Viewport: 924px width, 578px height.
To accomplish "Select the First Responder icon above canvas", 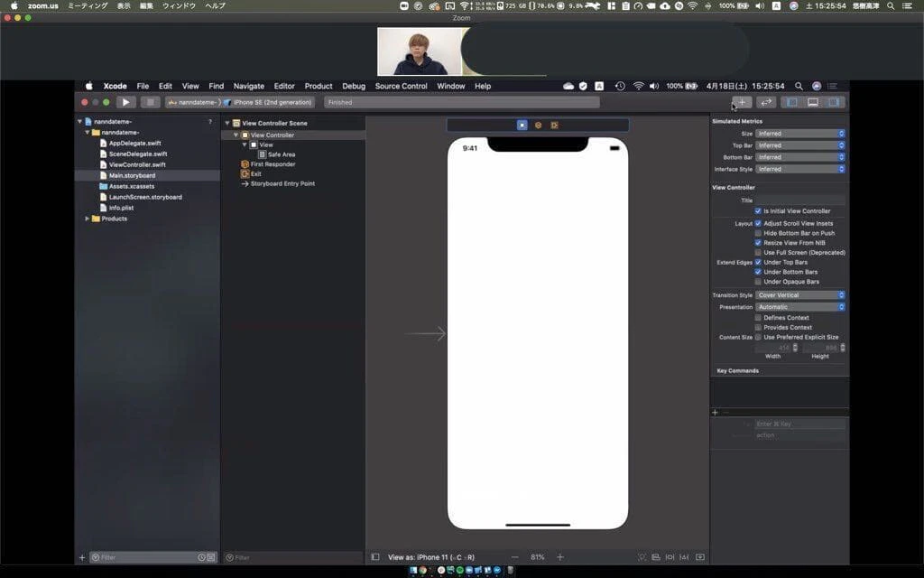I will tap(538, 125).
